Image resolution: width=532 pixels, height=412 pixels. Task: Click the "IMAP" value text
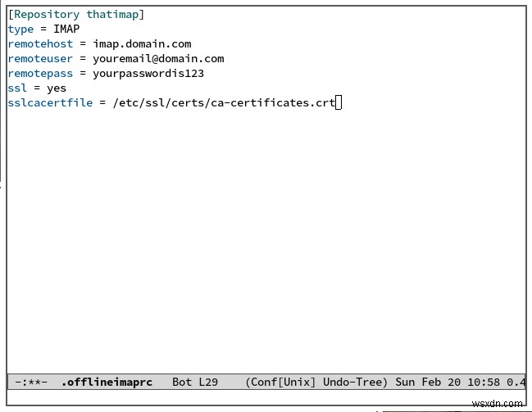click(66, 29)
